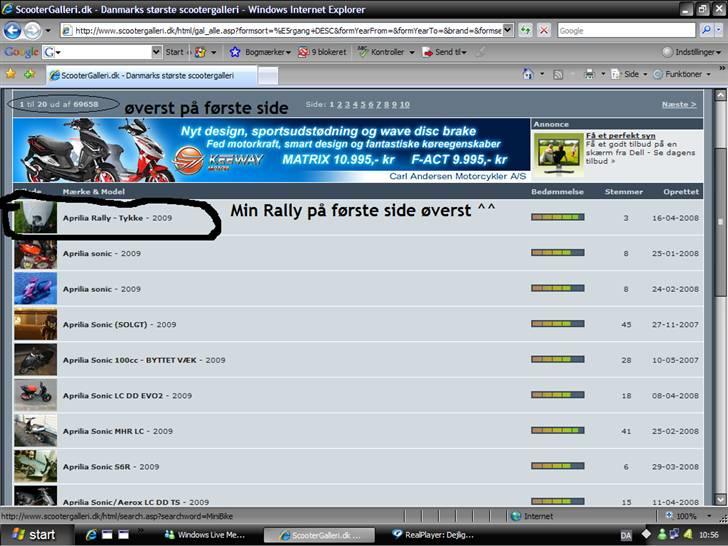Viewport: 728px width, 546px height.
Task: Open Indstillinger in Google toolbar
Action: pos(690,52)
